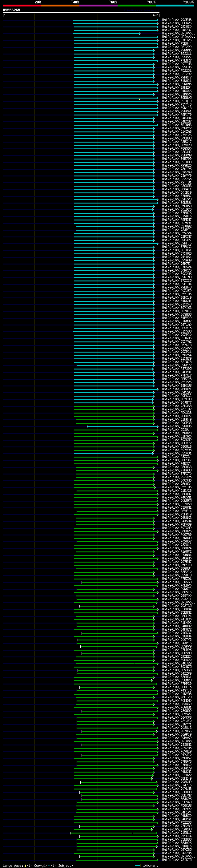Select the UniRef100_B0JMT7 label

tap(177, 403)
